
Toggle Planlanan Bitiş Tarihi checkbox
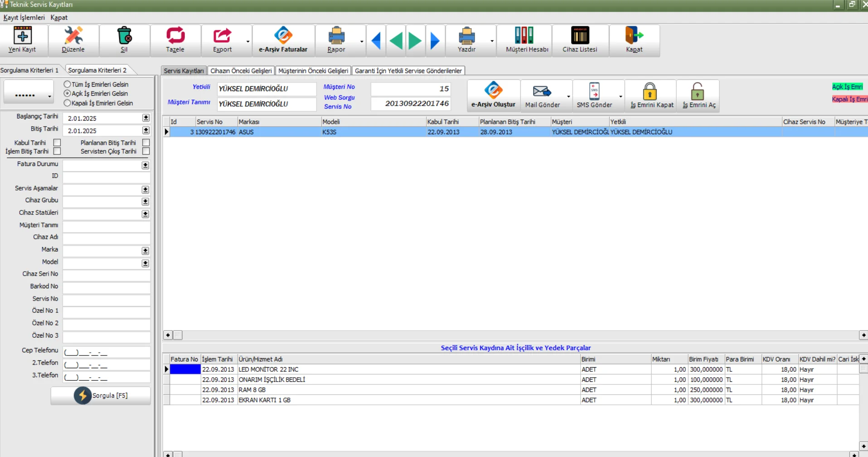point(146,143)
